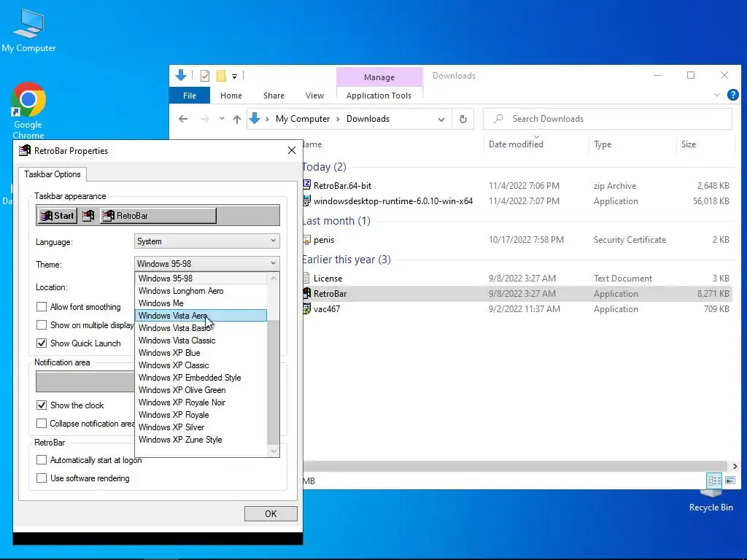Click My Computer in the address breadcrumb
The height and width of the screenshot is (560, 747).
[303, 119]
